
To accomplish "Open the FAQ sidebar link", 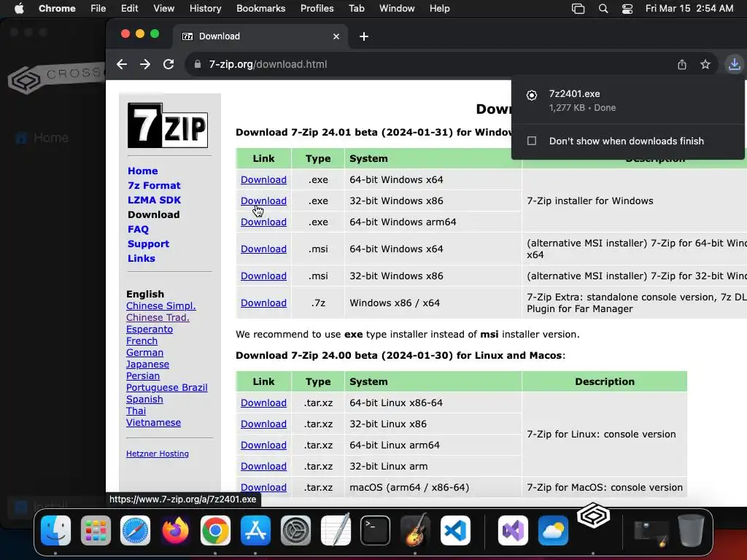I will point(138,230).
